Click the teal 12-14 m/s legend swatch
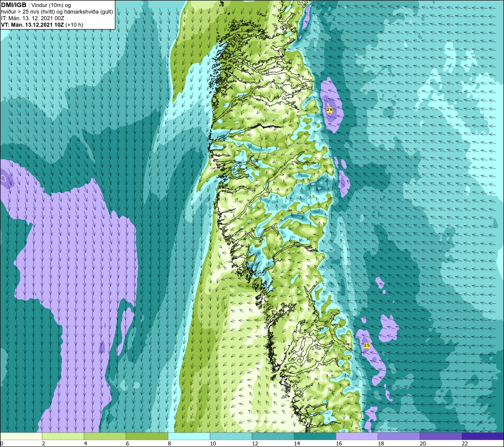 [x=273, y=436]
